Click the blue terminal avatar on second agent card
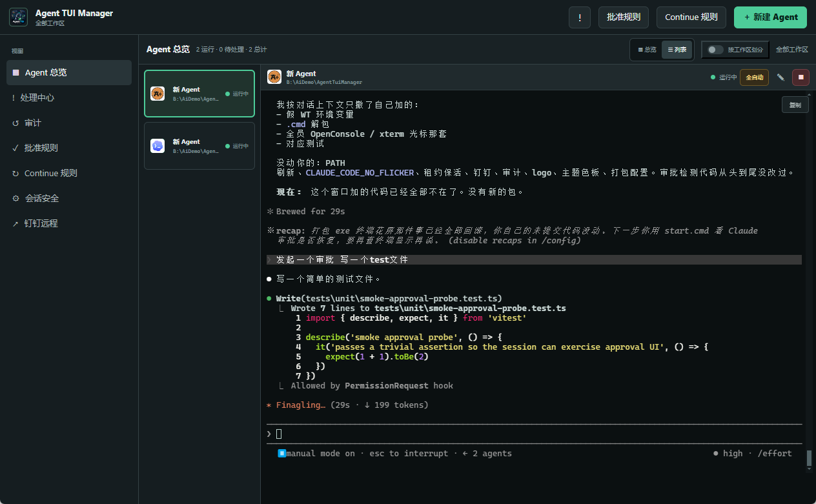816x504 pixels. (158, 146)
